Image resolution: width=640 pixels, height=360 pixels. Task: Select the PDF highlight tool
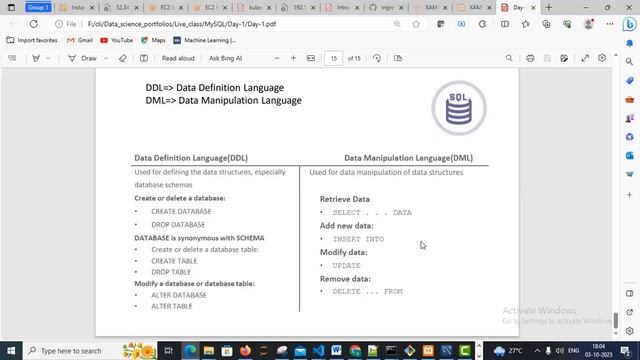pyautogui.click(x=36, y=58)
